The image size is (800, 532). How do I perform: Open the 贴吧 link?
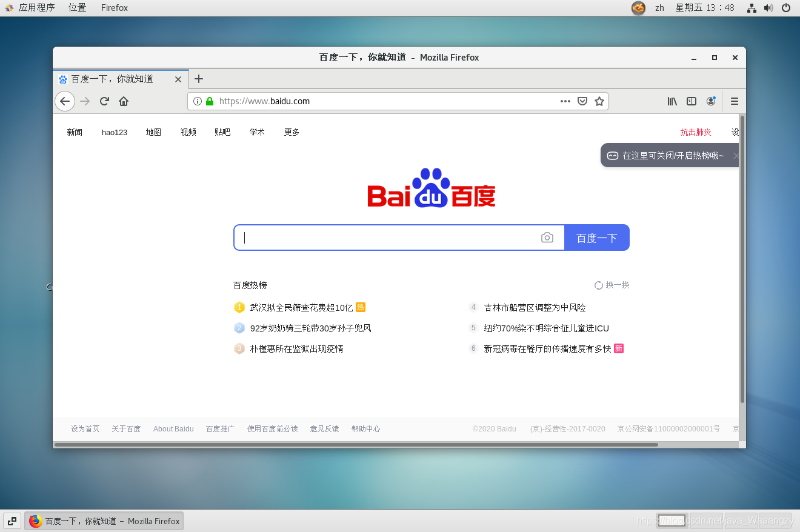click(222, 132)
